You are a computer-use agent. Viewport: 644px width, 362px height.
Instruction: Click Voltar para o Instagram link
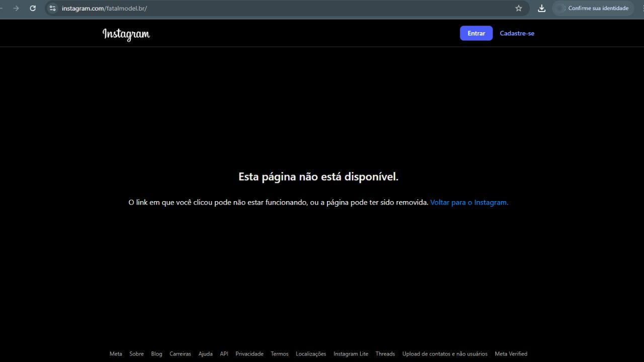469,203
